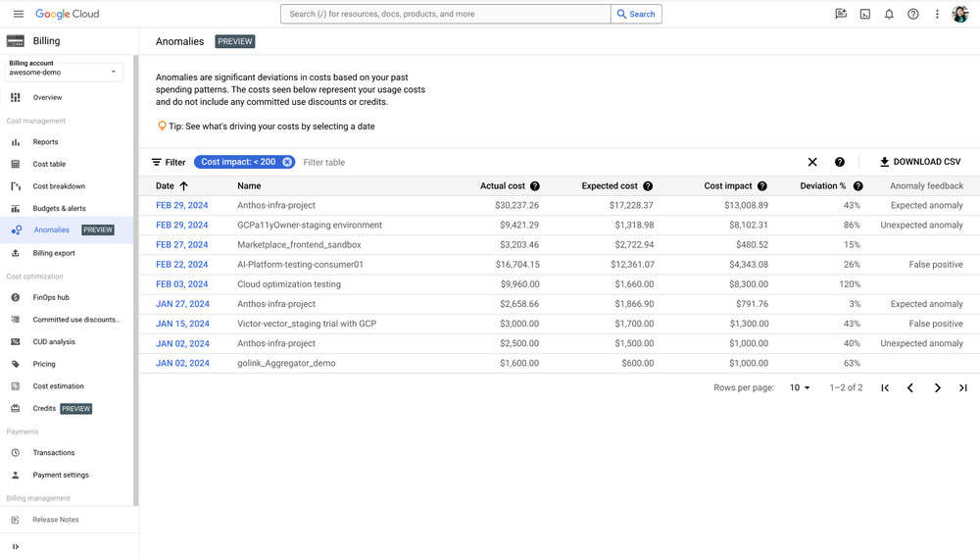The width and height of the screenshot is (980, 558).
Task: Open the FEB 22, 2024 anomaly link
Action: tap(181, 265)
